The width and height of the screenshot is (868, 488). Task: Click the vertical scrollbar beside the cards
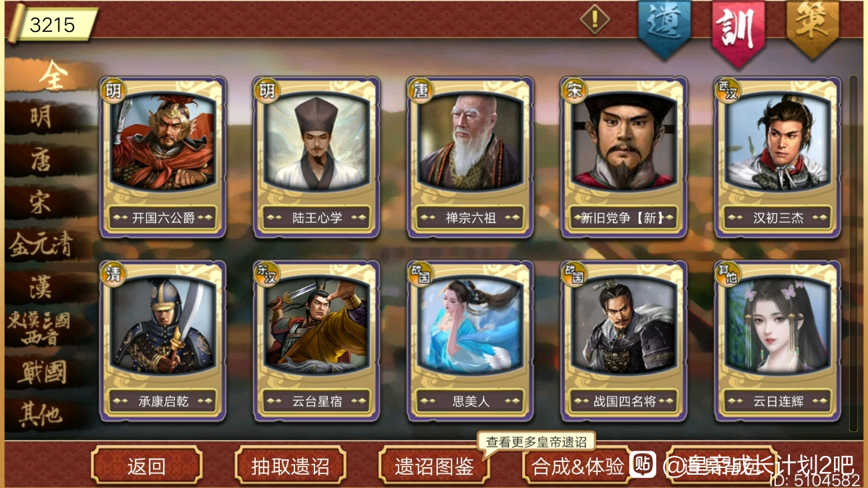(x=853, y=254)
